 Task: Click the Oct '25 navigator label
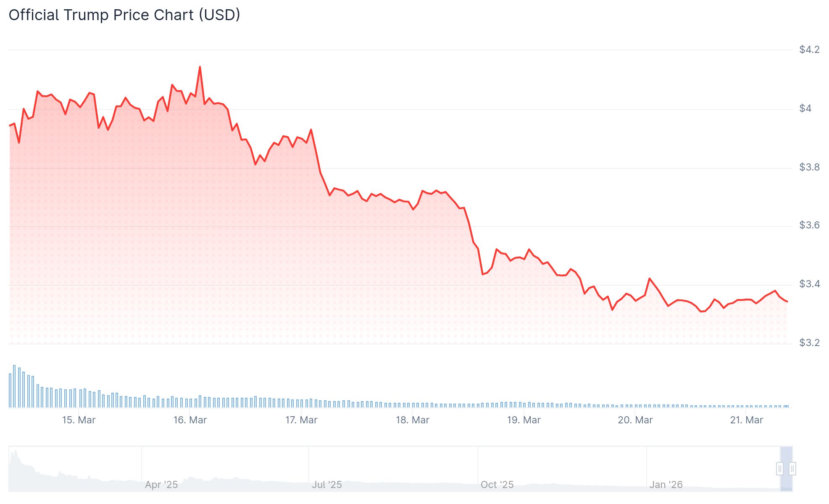point(497,485)
